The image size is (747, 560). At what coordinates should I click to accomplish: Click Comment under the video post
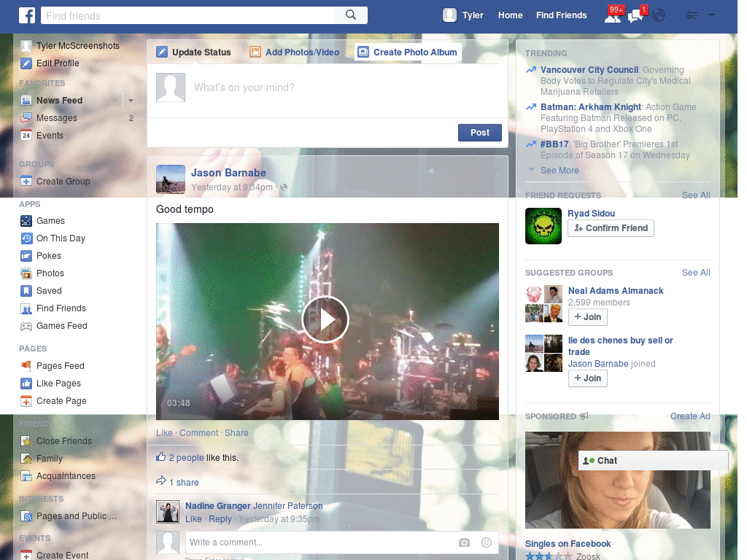tap(198, 433)
